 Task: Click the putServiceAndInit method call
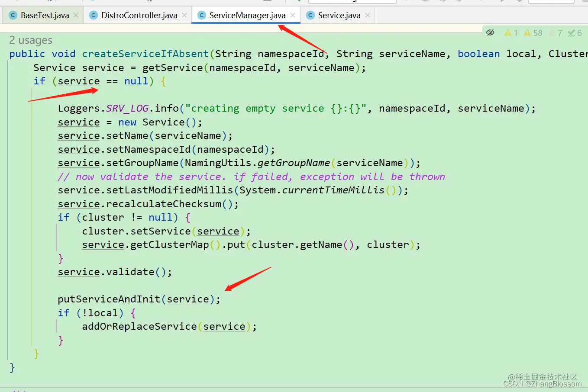point(109,299)
